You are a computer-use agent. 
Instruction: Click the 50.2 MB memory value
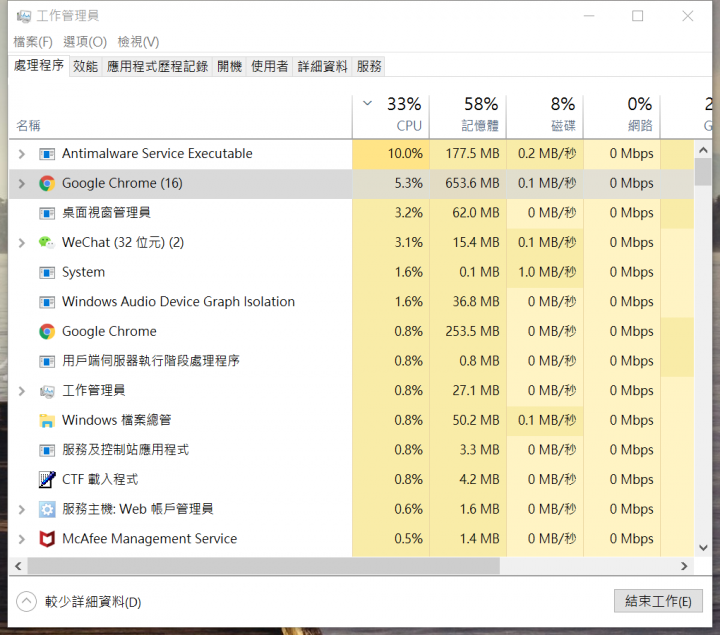pos(476,420)
